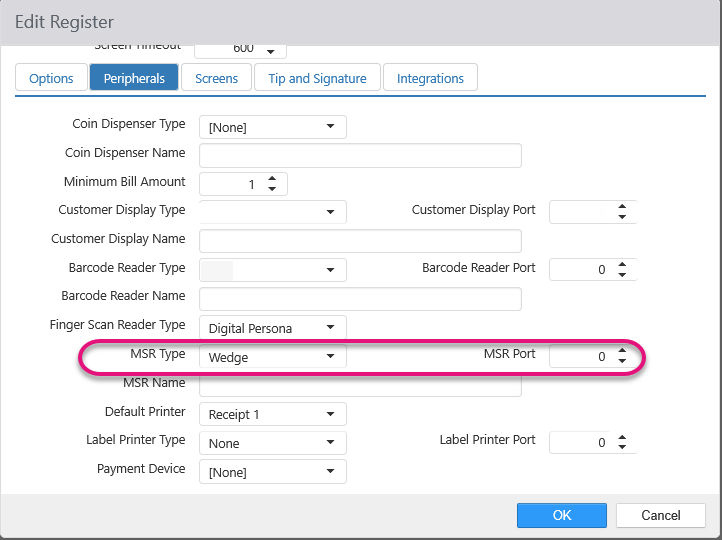Screen dimensions: 722x540
Task: Click the Cancel button
Action: (x=661, y=515)
